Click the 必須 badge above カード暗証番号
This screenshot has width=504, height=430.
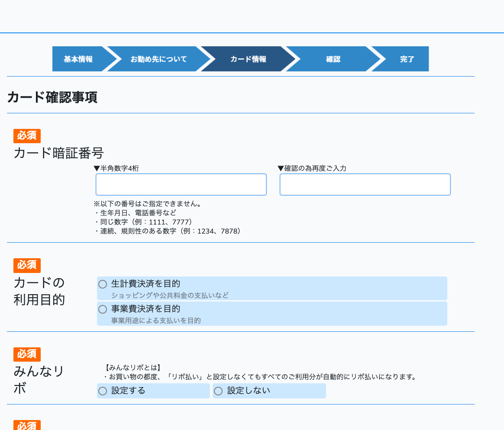(x=27, y=136)
